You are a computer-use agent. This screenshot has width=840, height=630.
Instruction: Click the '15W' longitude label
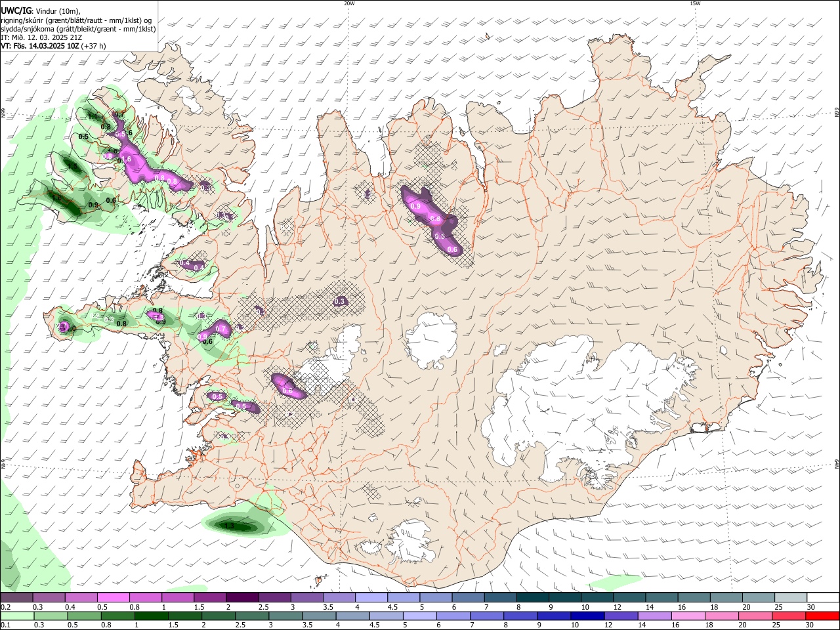pos(695,3)
